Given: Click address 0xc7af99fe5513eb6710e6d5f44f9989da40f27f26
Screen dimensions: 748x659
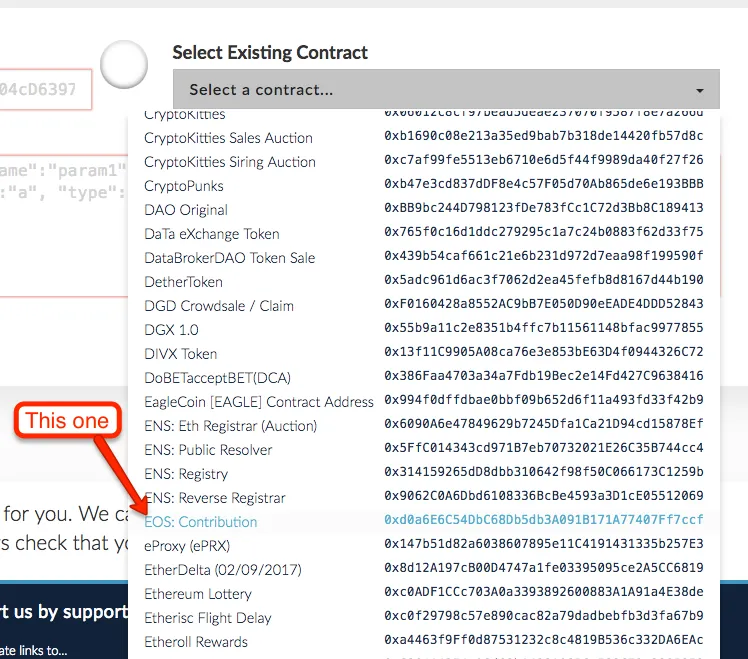Looking at the screenshot, I should (544, 160).
